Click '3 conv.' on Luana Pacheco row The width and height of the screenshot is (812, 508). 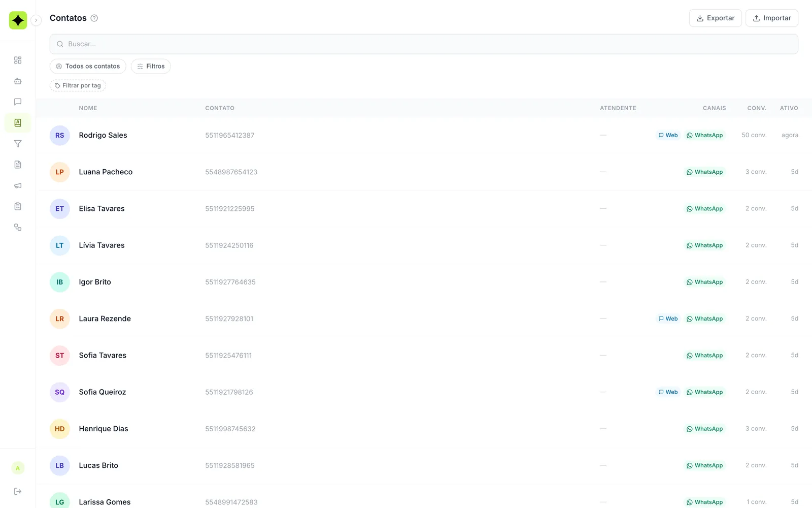[756, 172]
